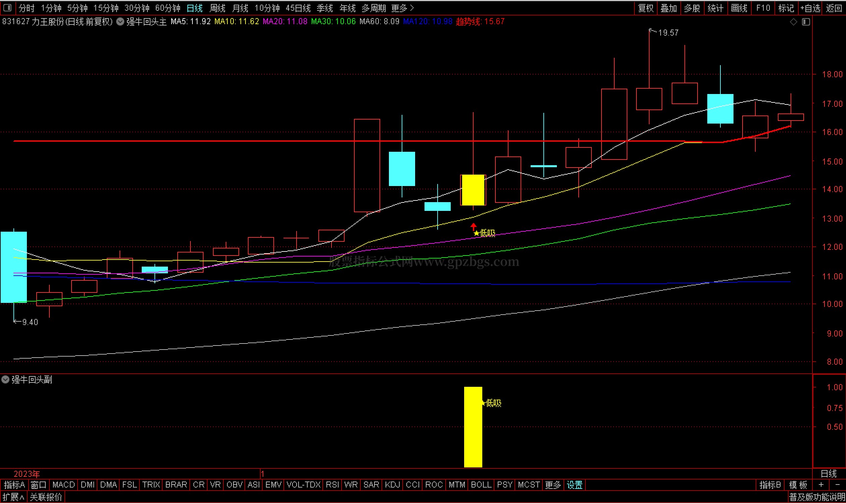Select the OBV indicator

tap(234, 485)
